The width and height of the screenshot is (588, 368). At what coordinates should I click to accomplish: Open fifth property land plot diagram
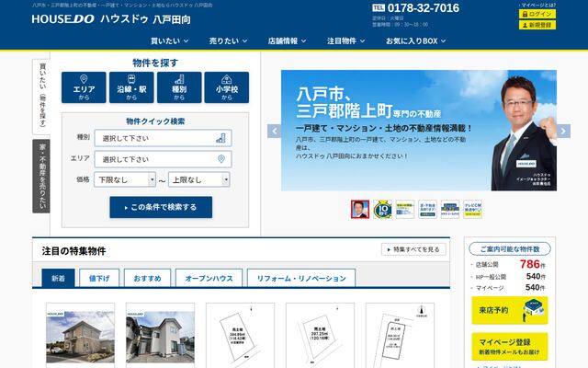[x=400, y=336]
